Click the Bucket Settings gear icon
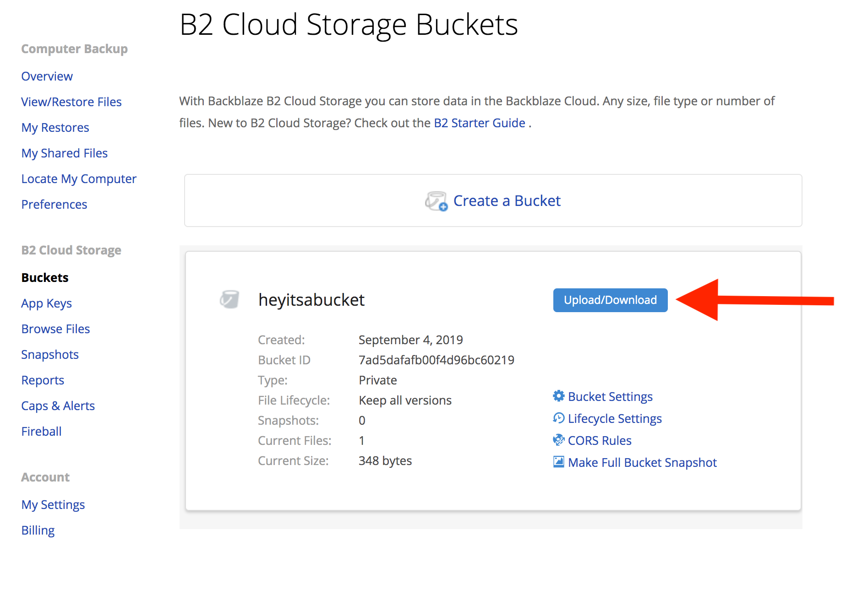This screenshot has height=595, width=868. pyautogui.click(x=558, y=396)
